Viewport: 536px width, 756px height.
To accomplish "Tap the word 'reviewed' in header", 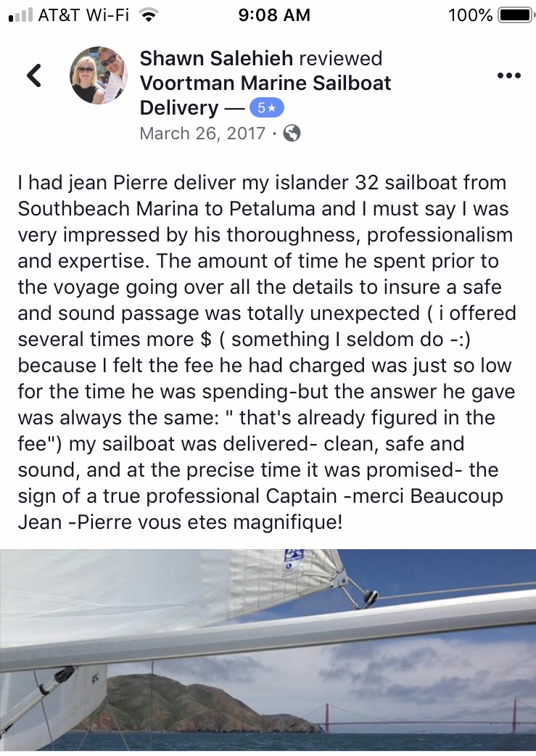I will tap(341, 58).
